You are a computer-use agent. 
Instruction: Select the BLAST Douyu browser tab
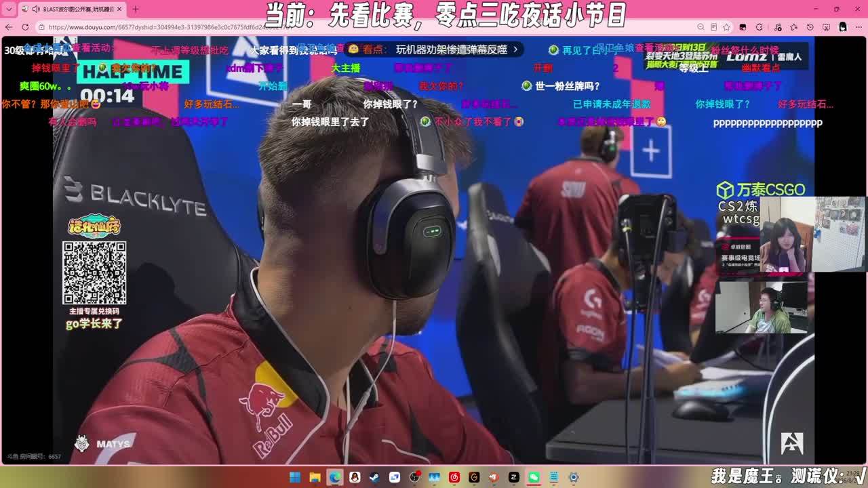[72, 9]
